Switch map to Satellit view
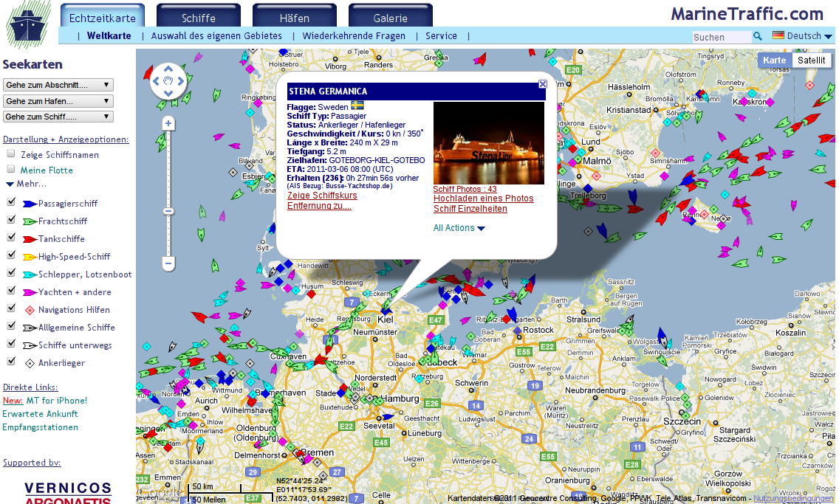The image size is (839, 504). [811, 61]
